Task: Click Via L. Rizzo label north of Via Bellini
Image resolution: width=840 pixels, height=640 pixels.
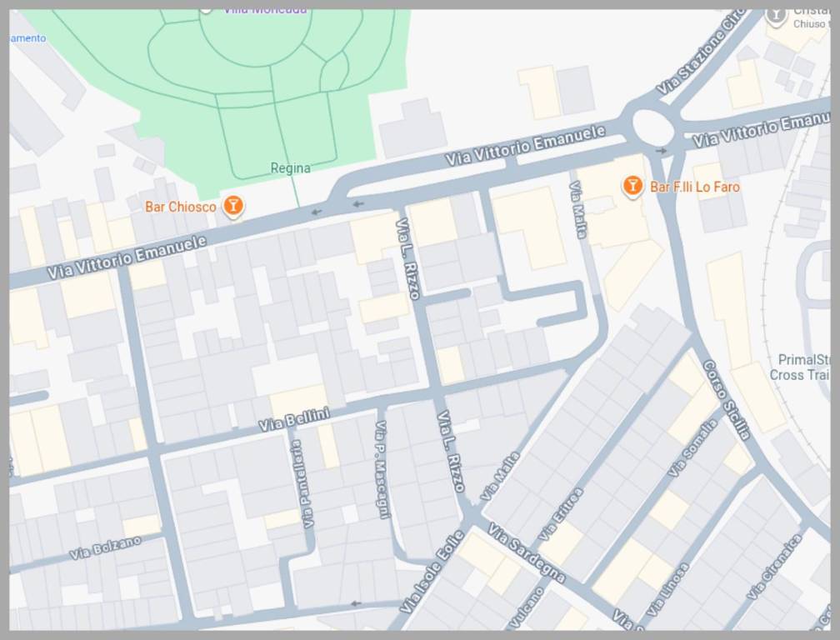Action: click(407, 258)
